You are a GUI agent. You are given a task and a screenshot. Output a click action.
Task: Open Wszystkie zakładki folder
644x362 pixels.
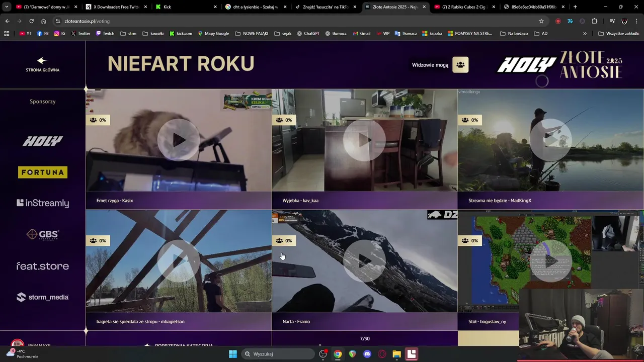click(x=618, y=34)
